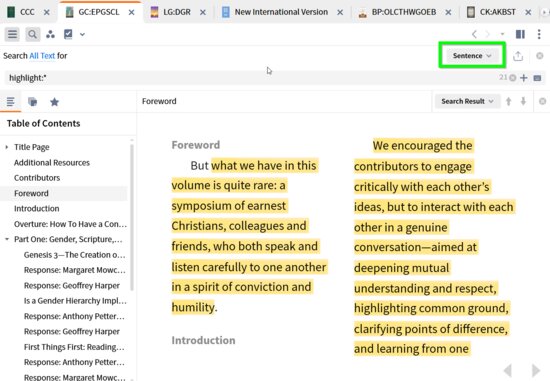Image resolution: width=550 pixels, height=381 pixels.
Task: Click the Foreword locator box
Action: click(x=284, y=101)
